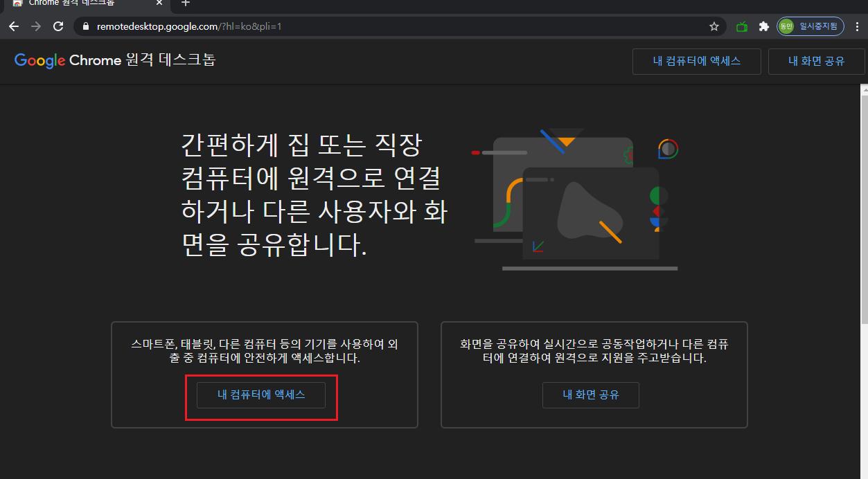Image resolution: width=868 pixels, height=479 pixels.
Task: Bookmark this page with star icon
Action: pyautogui.click(x=714, y=26)
